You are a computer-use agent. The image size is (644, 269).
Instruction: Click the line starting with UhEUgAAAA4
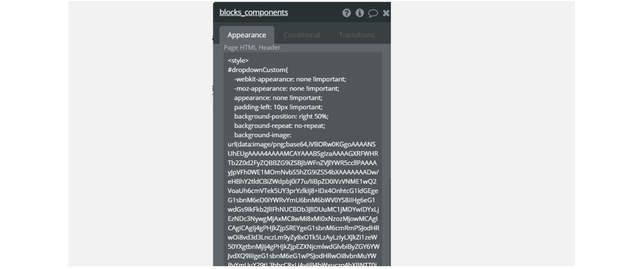[x=303, y=154]
